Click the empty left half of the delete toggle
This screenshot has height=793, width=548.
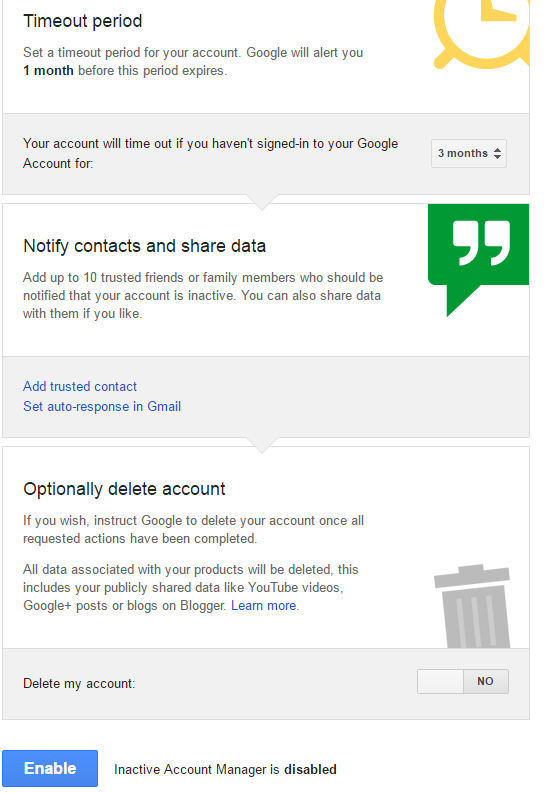coord(440,681)
